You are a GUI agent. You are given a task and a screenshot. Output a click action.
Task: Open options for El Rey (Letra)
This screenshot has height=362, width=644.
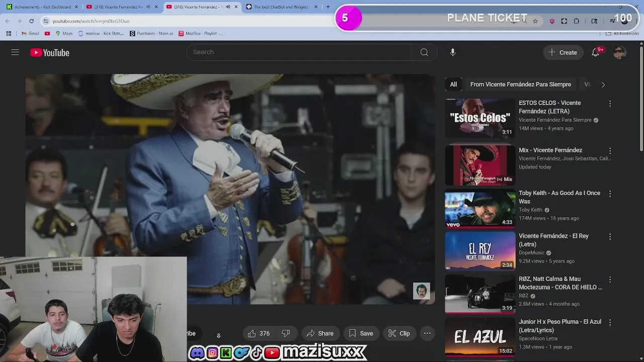click(610, 236)
